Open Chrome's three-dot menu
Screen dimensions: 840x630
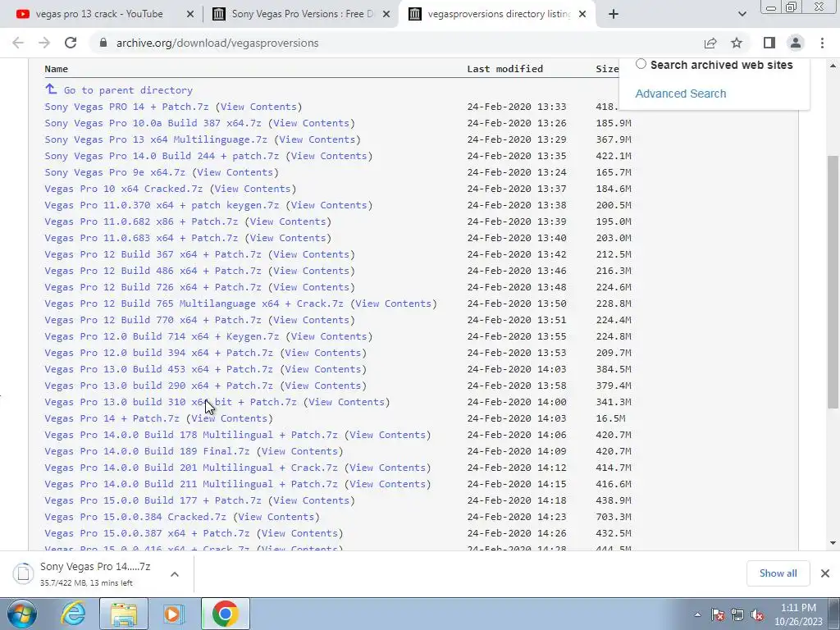[822, 43]
